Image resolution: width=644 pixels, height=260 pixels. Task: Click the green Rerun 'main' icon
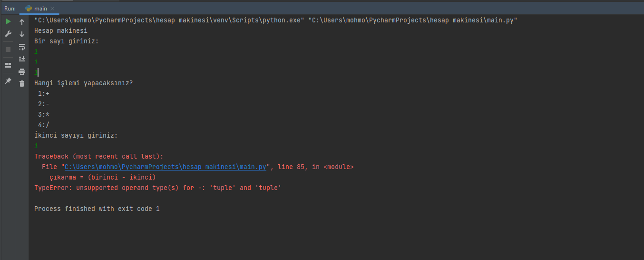point(8,22)
